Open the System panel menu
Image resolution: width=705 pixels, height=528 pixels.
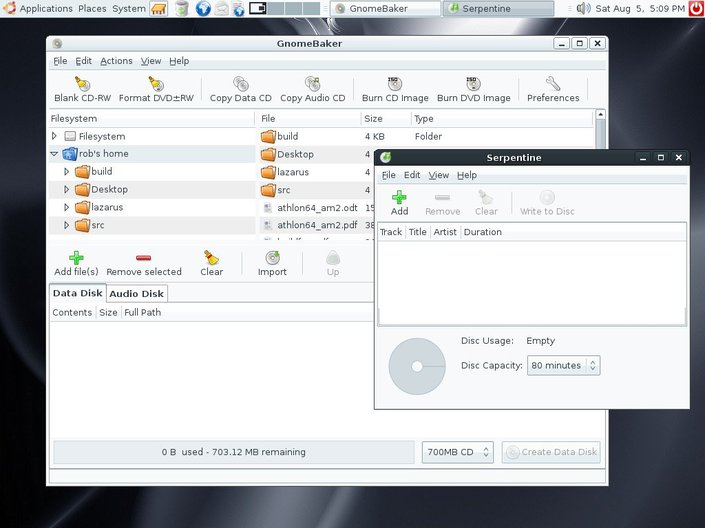(129, 9)
